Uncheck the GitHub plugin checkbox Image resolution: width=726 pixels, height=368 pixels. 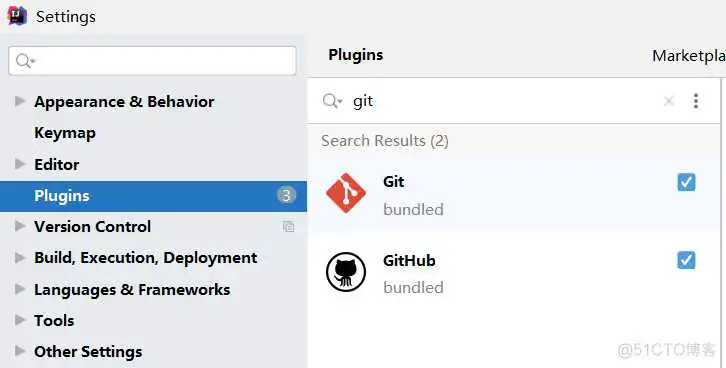[686, 260]
